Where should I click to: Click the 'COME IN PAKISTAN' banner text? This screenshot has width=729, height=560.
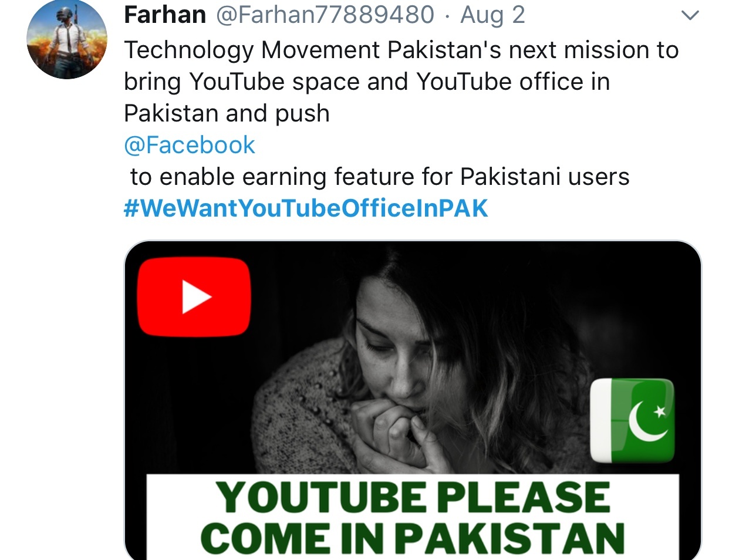(413, 538)
